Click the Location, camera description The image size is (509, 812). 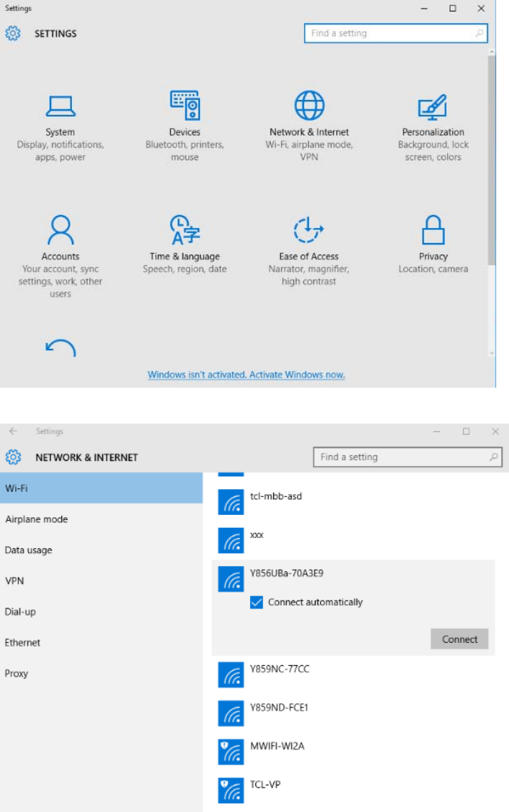(x=434, y=269)
